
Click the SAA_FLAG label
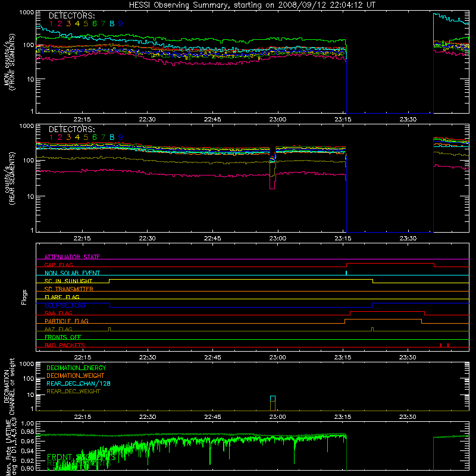pos(58,313)
